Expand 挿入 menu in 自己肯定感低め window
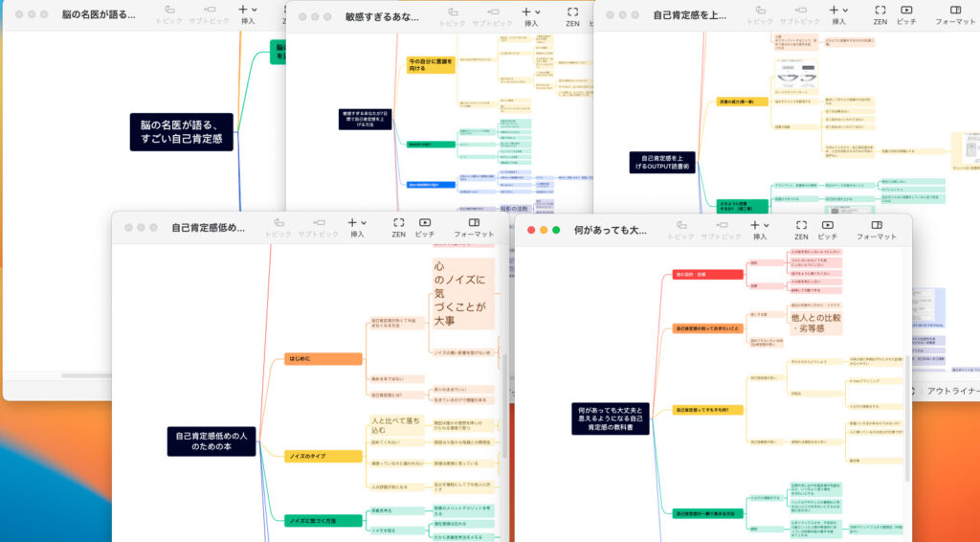 point(357,227)
